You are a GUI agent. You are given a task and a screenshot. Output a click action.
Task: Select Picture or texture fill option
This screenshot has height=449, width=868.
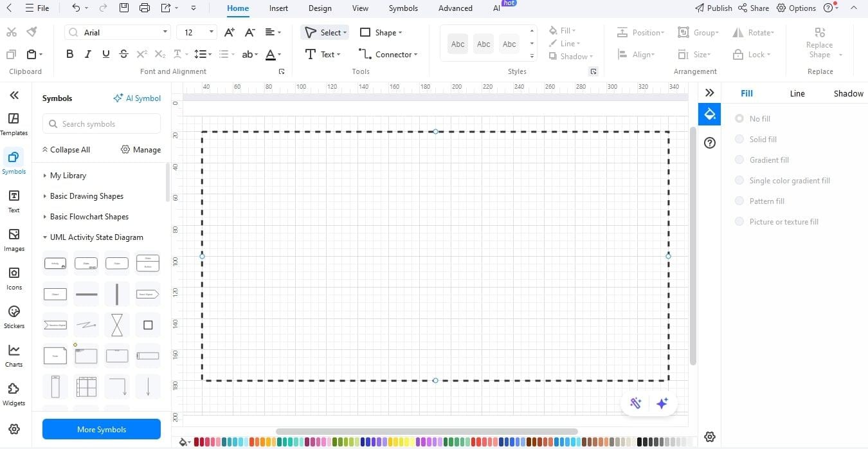coord(739,221)
